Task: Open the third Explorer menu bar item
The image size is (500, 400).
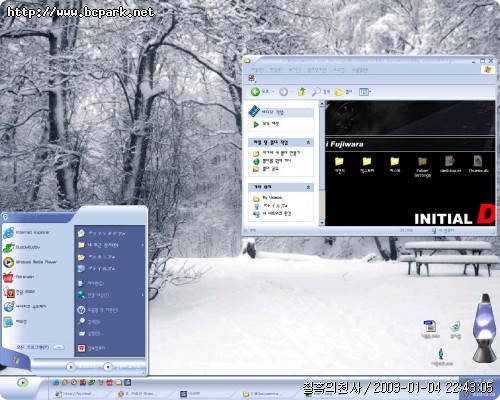Action: 294,70
